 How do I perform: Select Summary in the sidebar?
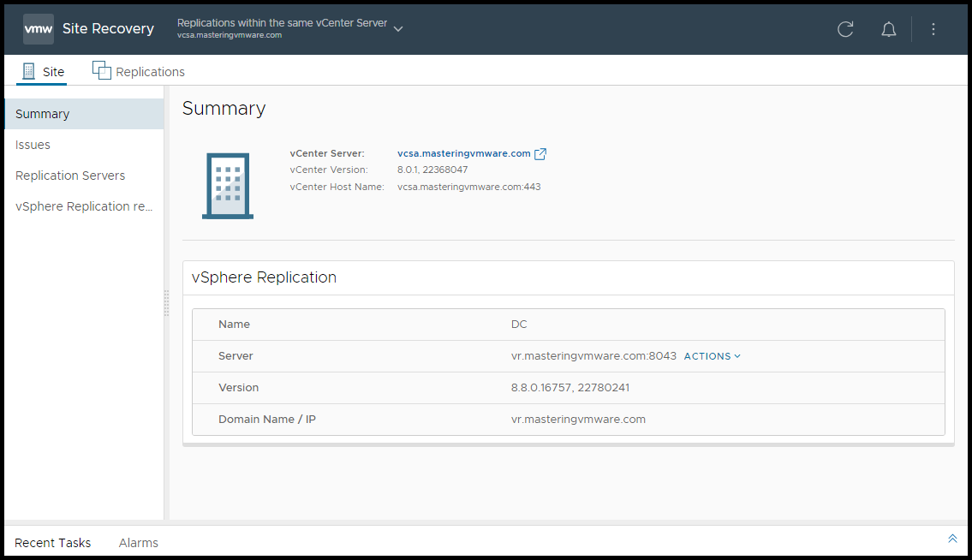click(84, 114)
